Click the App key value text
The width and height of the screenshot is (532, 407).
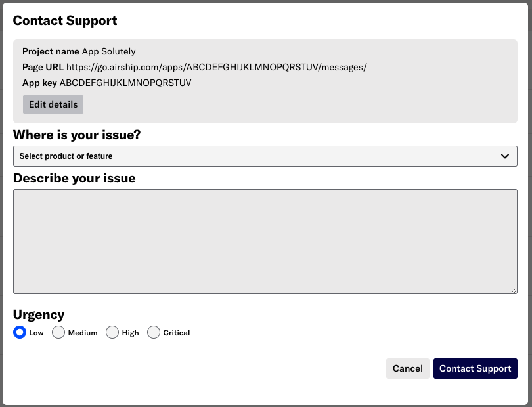coord(125,83)
